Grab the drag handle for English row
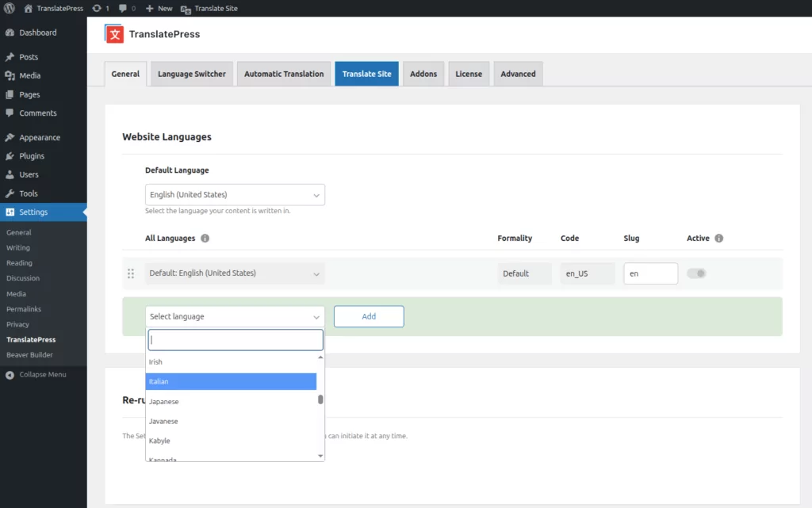 tap(131, 273)
